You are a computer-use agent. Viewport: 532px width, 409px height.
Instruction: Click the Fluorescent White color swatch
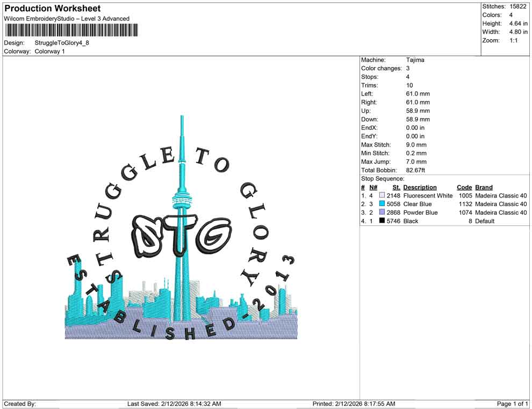pos(382,195)
